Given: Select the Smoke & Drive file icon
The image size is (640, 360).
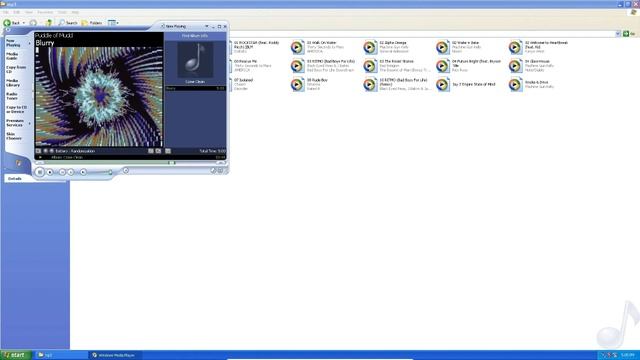Looking at the screenshot, I should tap(516, 84).
